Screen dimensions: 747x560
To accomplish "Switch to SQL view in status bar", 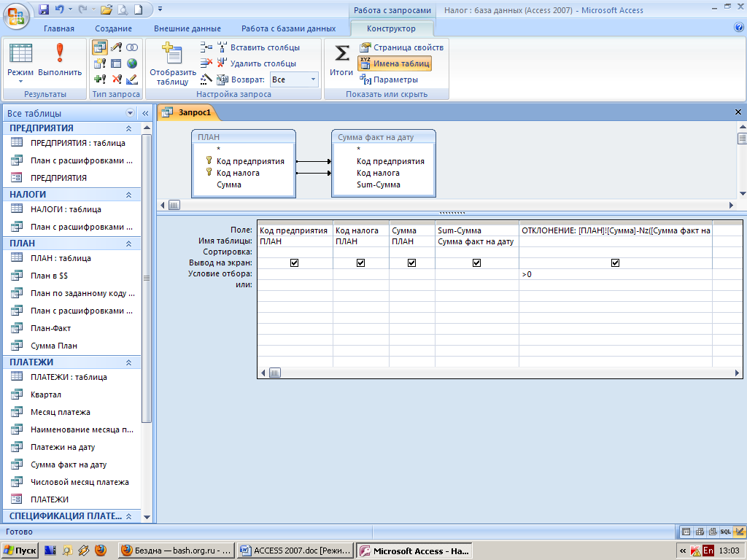I will point(726,532).
